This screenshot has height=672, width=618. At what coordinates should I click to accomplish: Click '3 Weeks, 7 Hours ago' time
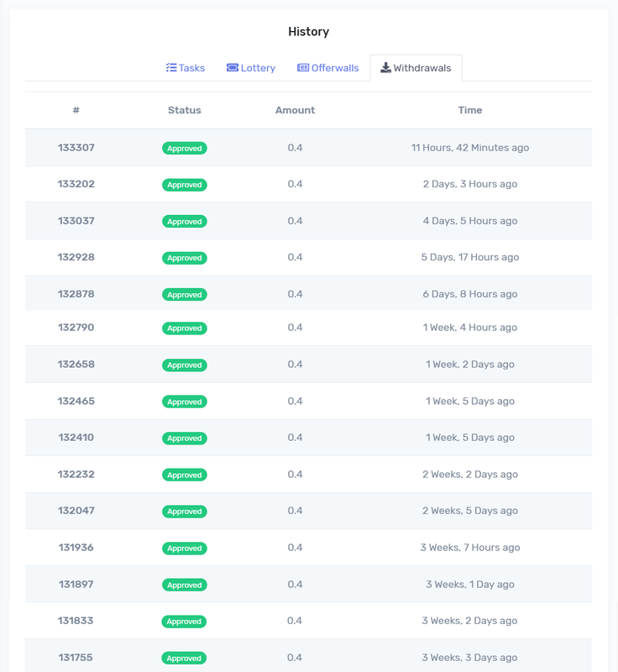[470, 549]
